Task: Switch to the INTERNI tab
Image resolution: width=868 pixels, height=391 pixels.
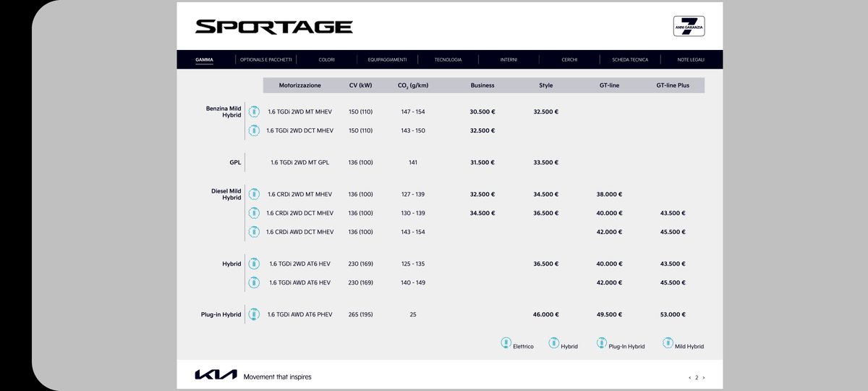Action: pos(509,59)
